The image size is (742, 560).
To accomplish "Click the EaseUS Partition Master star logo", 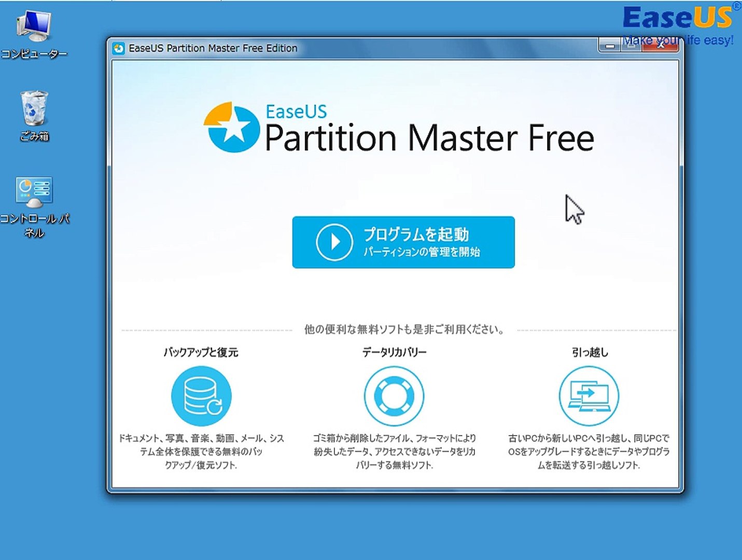I will (x=231, y=128).
